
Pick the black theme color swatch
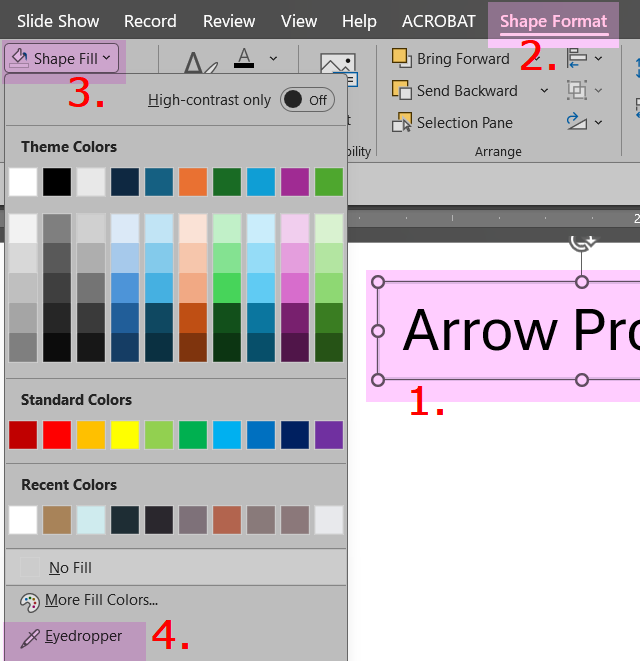pos(57,182)
